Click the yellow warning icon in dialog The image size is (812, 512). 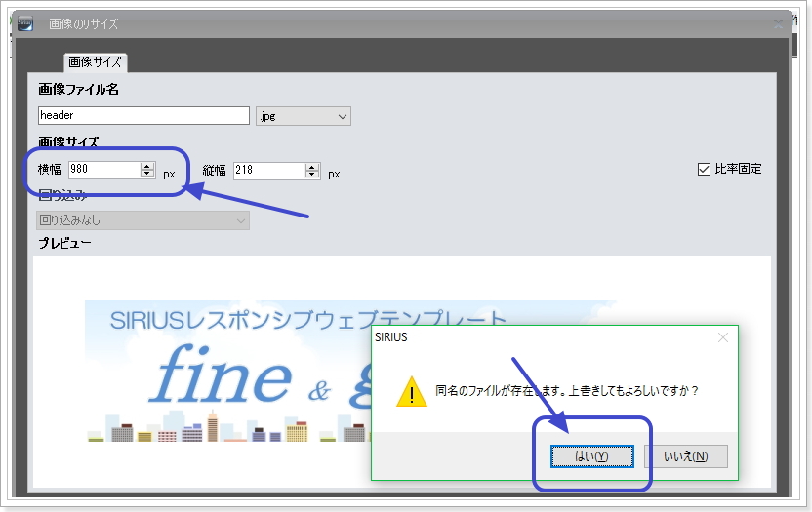(x=412, y=392)
